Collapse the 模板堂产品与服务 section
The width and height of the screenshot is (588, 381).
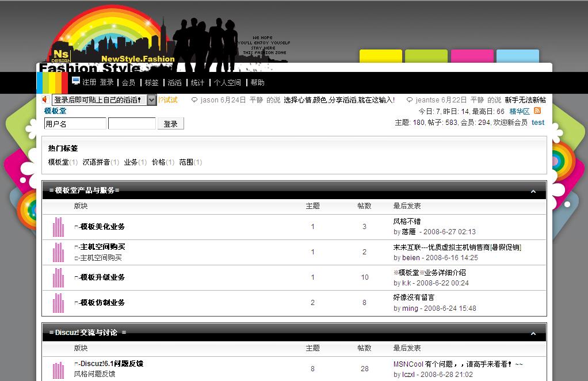[533, 191]
